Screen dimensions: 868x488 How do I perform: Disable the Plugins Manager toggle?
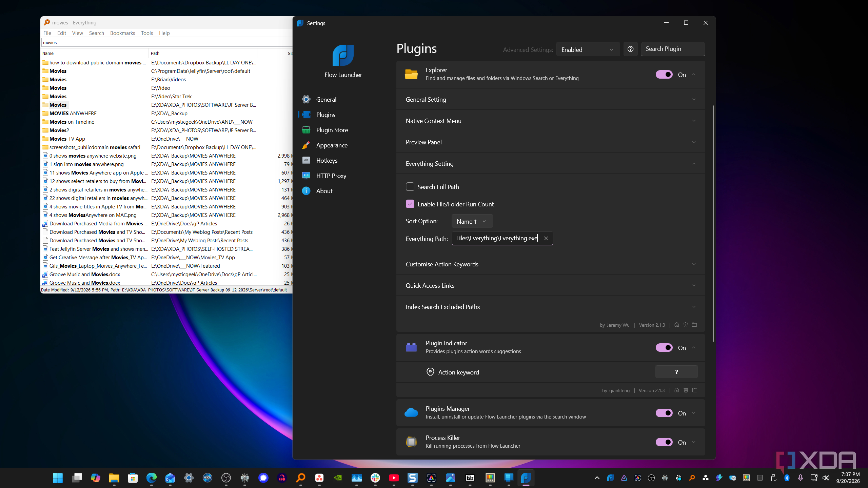point(664,413)
